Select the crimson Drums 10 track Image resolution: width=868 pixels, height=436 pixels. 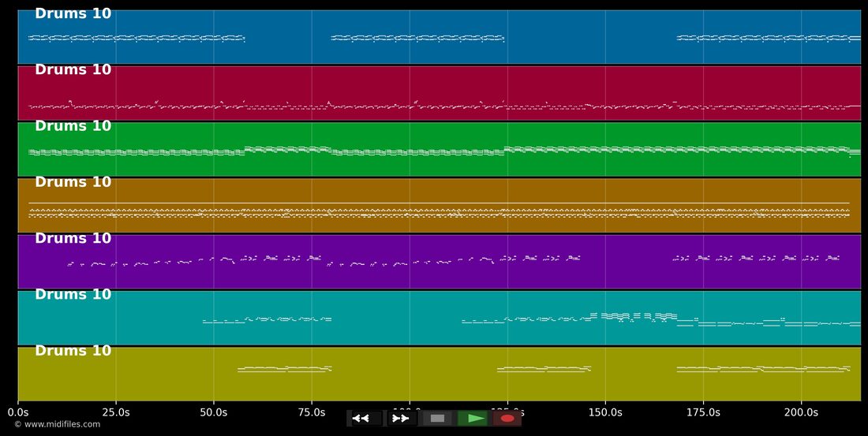click(440, 93)
